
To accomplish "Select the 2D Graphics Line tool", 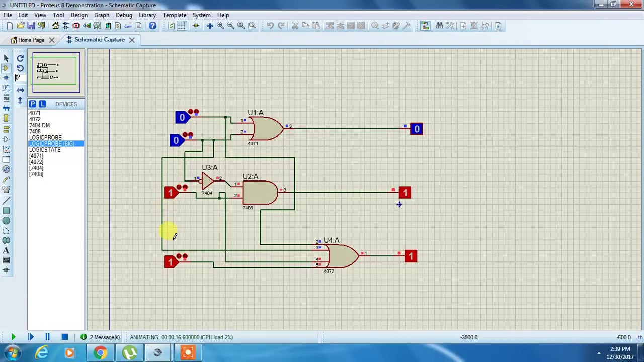I will tap(6, 201).
